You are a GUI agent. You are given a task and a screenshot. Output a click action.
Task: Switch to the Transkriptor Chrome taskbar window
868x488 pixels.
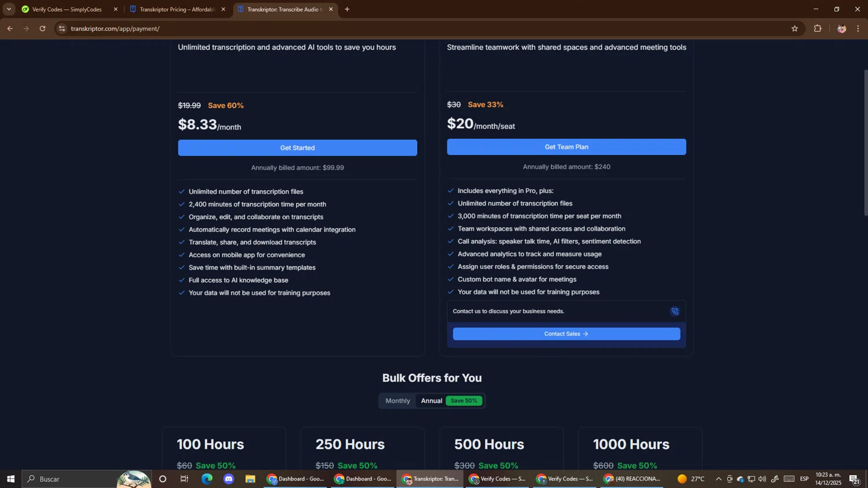coord(430,479)
